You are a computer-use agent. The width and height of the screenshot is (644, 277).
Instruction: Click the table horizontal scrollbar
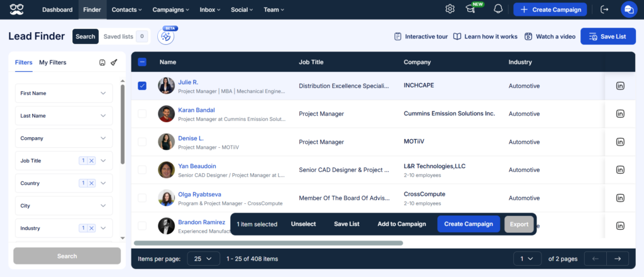[268, 243]
